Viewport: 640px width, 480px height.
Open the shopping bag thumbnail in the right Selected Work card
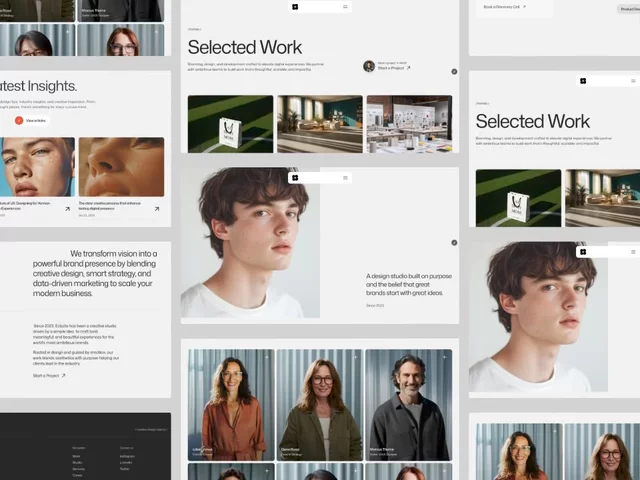518,198
